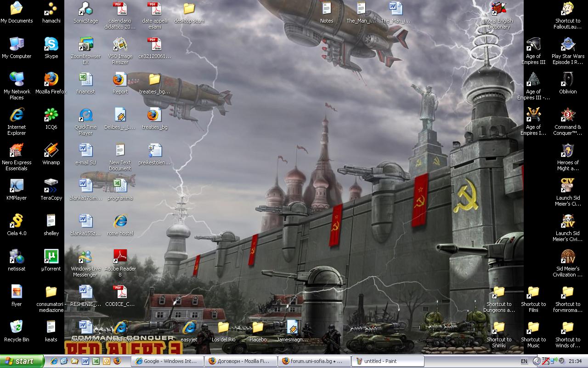588x368 pixels.
Task: Open the Oblivion game shortcut
Action: [568, 80]
